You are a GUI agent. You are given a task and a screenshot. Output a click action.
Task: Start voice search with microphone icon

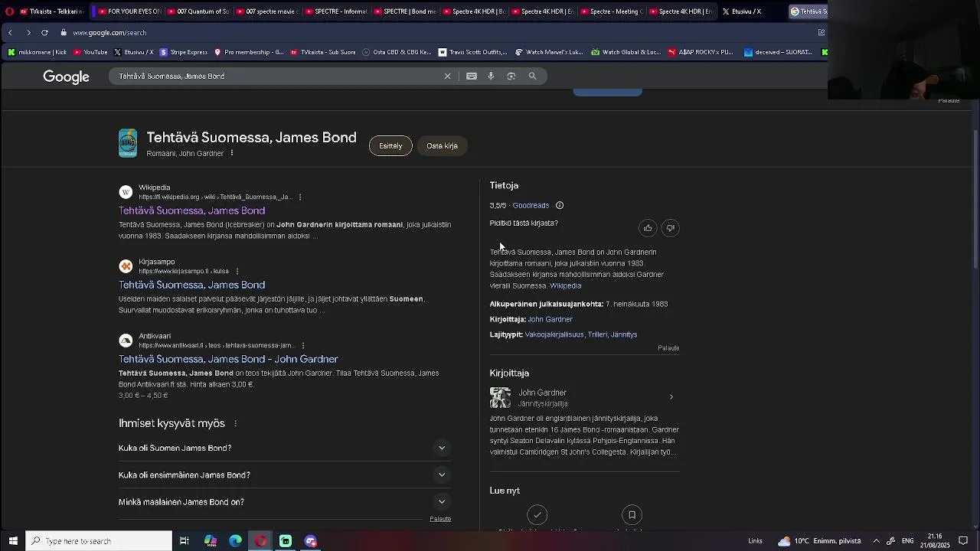[x=491, y=77]
